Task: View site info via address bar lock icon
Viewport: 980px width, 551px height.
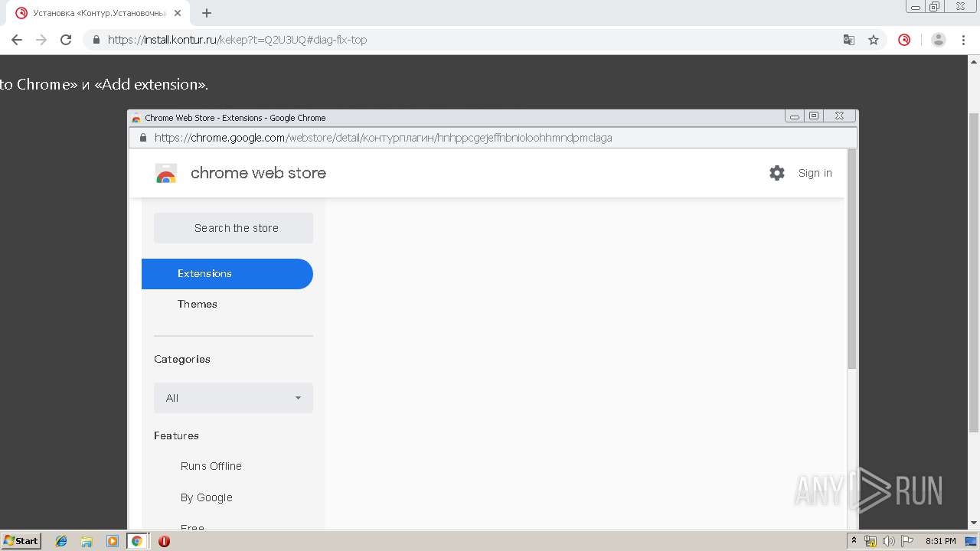Action: [96, 40]
